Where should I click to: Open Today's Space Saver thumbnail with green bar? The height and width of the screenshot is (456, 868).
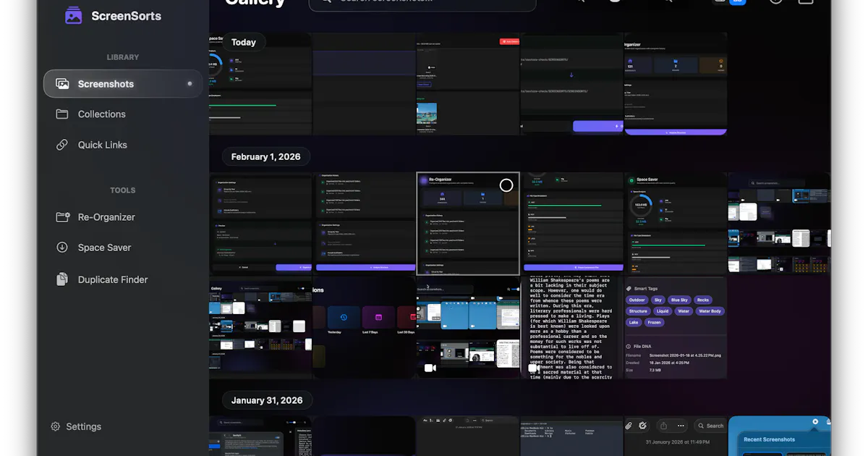click(x=260, y=83)
